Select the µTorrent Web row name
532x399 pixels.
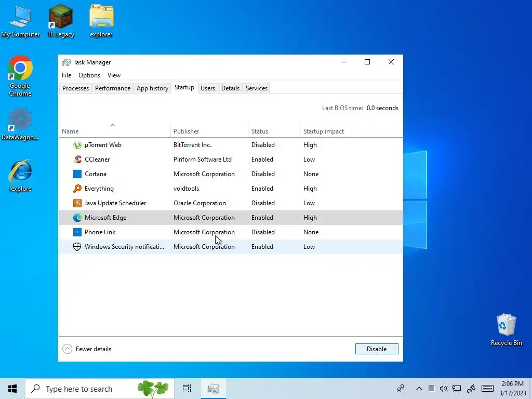[103, 145]
